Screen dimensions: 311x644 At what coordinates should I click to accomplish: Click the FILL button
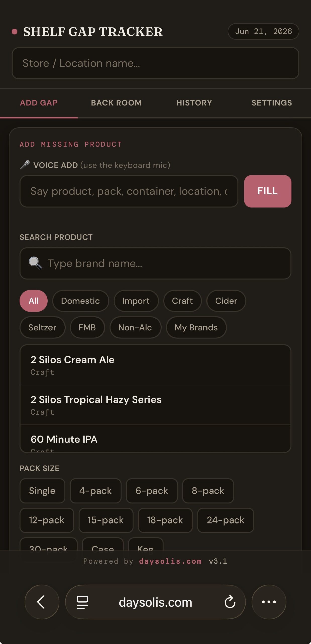268,191
